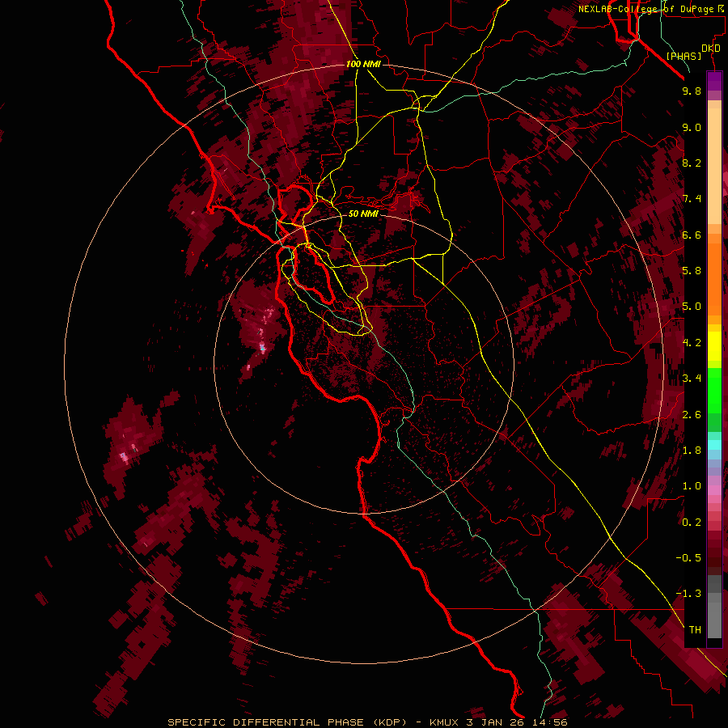Select the peach band on the color bar
The height and width of the screenshot is (728, 728).
[714, 166]
